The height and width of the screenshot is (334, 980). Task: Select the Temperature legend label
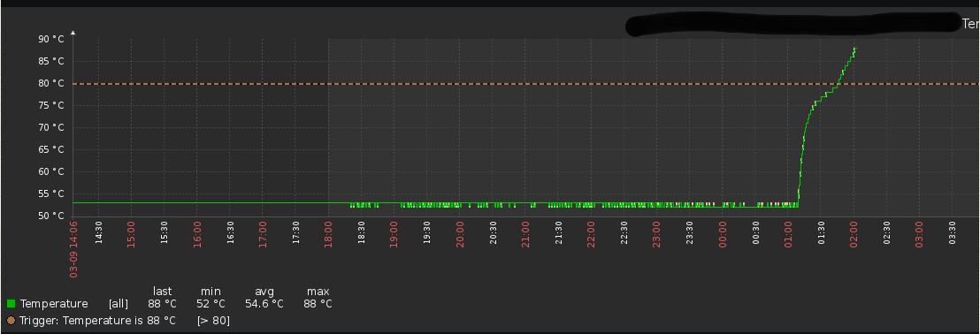click(x=54, y=304)
